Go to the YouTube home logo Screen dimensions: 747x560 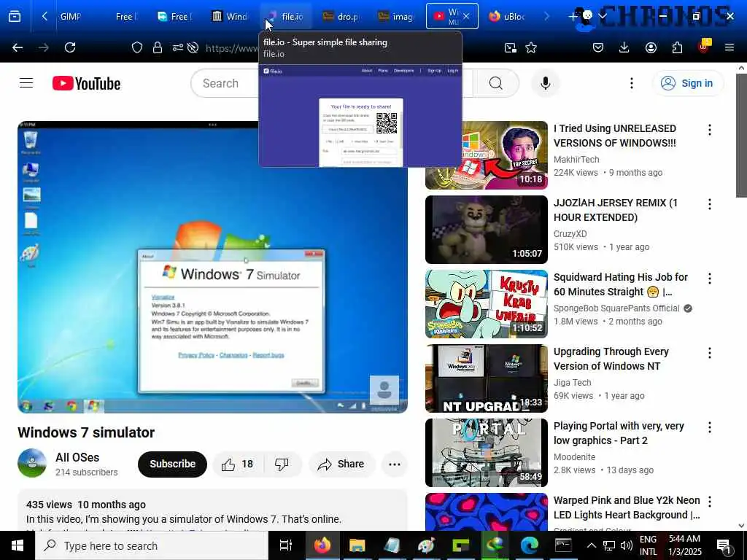(86, 83)
